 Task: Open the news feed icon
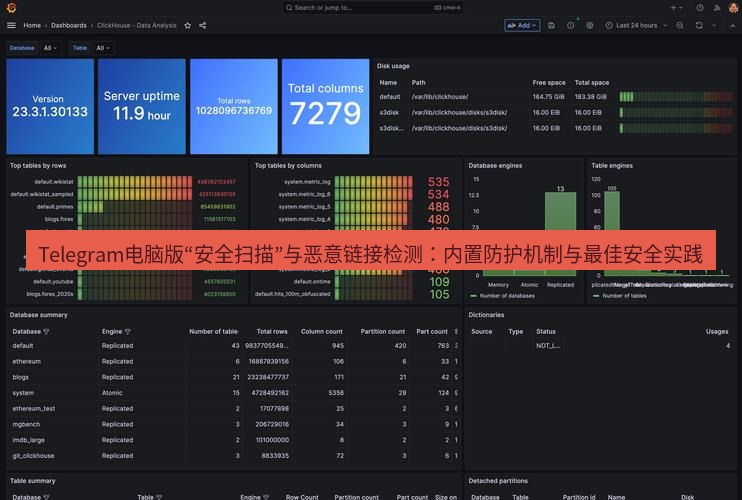[717, 8]
